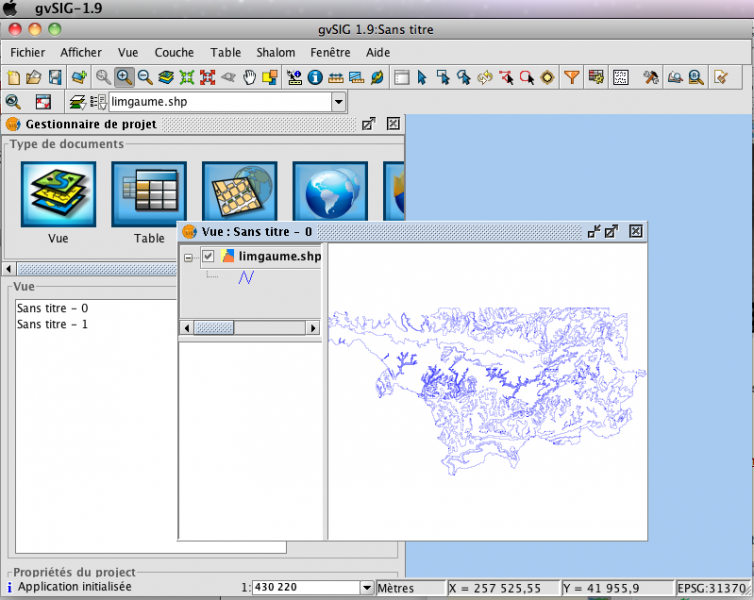Click the layer panel horizontal scrollbar right arrow

click(x=313, y=328)
